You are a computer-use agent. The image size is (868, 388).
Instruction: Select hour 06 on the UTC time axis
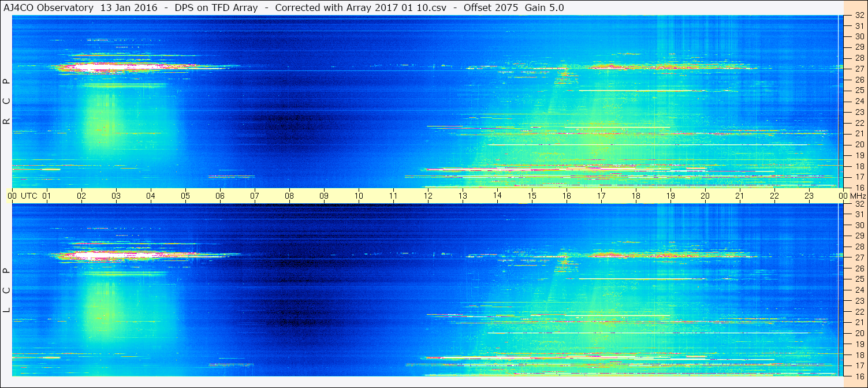[220, 196]
